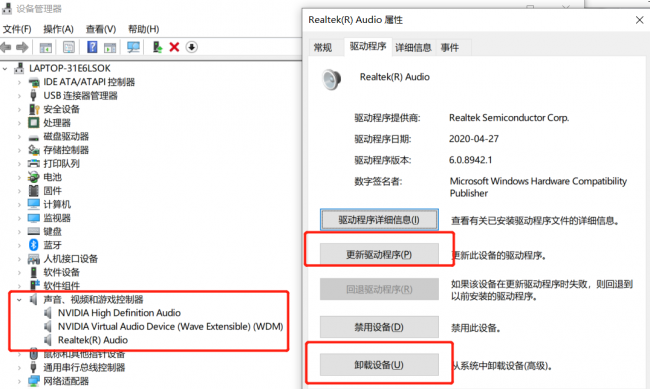Select the speaker icon next to Realtek(R) Audio tree entry
The height and width of the screenshot is (389, 650).
click(48, 340)
